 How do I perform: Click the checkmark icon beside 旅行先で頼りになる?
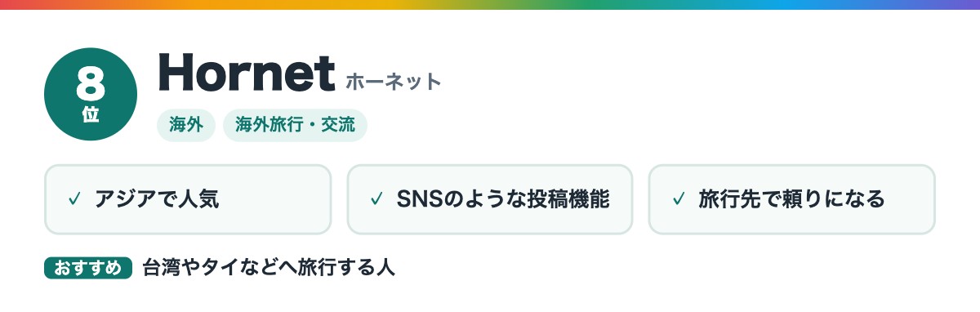click(678, 199)
